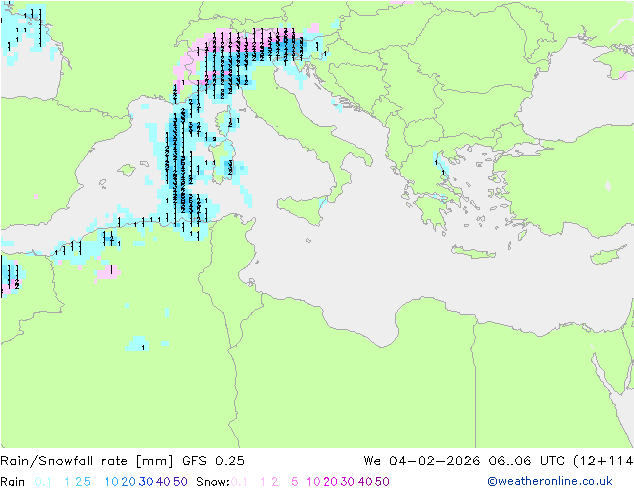Viewport: 634px width, 490px height.
Task: Click the Snow legend value 20
Action: pyautogui.click(x=331, y=482)
